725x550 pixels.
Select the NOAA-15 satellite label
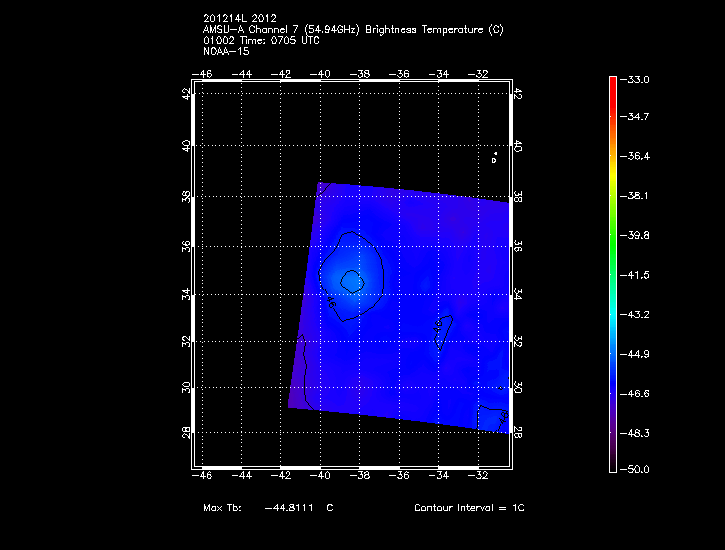point(225,51)
